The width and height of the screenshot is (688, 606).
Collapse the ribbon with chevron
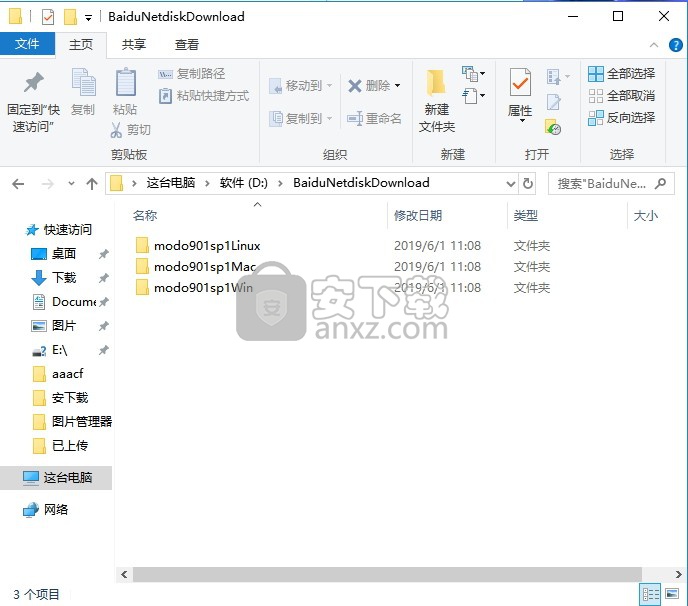[654, 45]
